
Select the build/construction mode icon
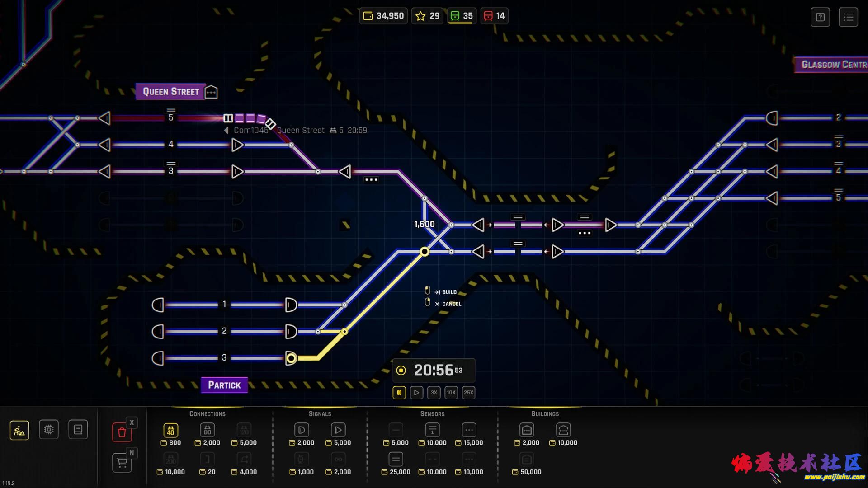[19, 430]
